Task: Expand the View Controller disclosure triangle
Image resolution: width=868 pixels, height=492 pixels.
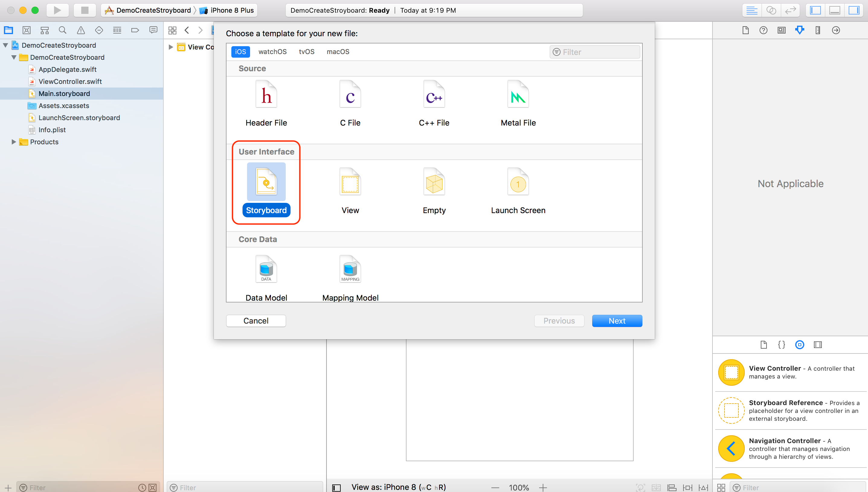Action: click(170, 47)
